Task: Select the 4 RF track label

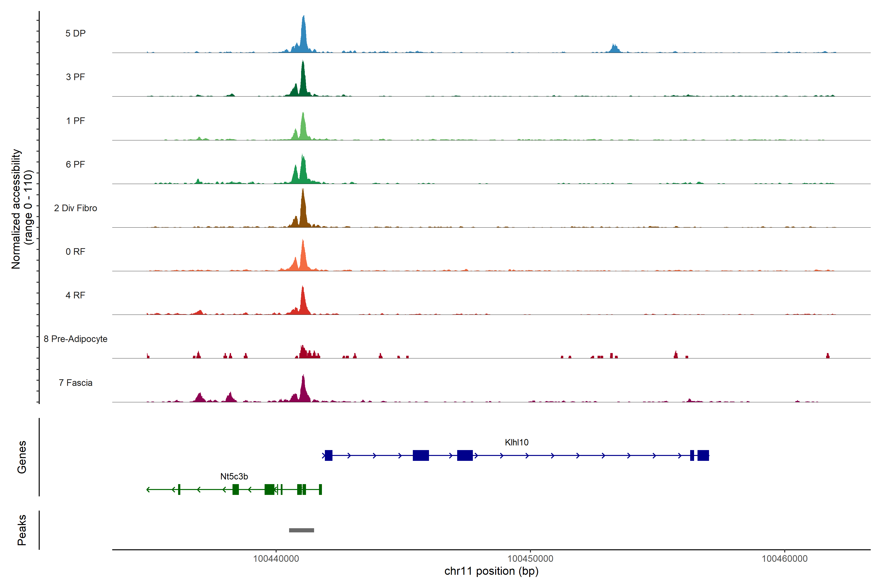Action: 75,295
